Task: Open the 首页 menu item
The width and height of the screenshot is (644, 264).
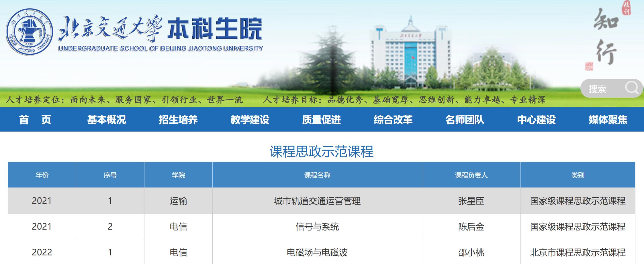Action: tap(35, 120)
